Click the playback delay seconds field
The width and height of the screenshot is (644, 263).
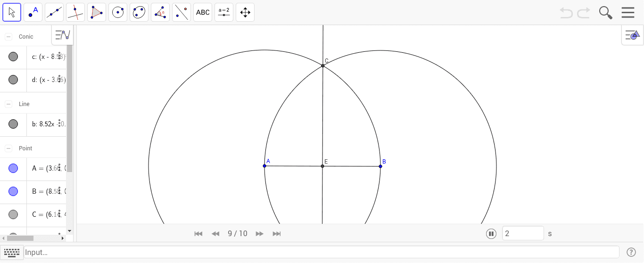pos(523,233)
